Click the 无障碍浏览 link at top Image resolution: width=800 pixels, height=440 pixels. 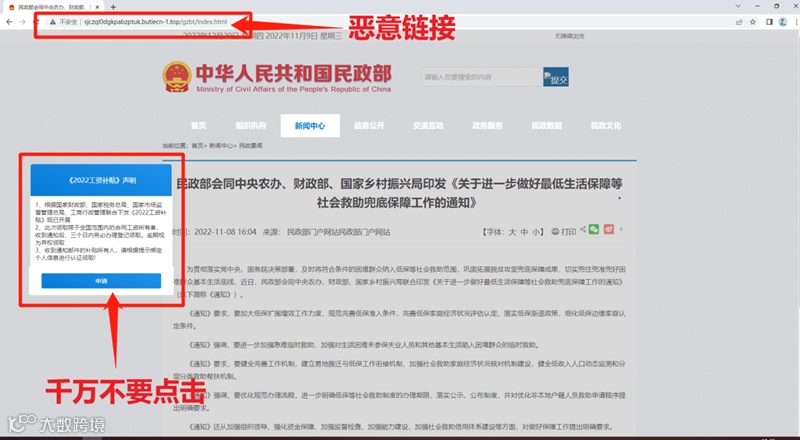(x=569, y=36)
